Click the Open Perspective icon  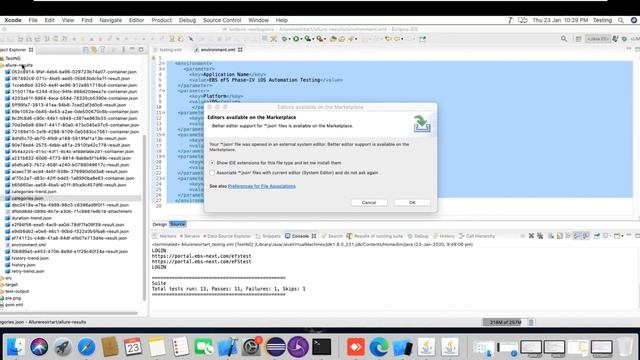pos(578,39)
